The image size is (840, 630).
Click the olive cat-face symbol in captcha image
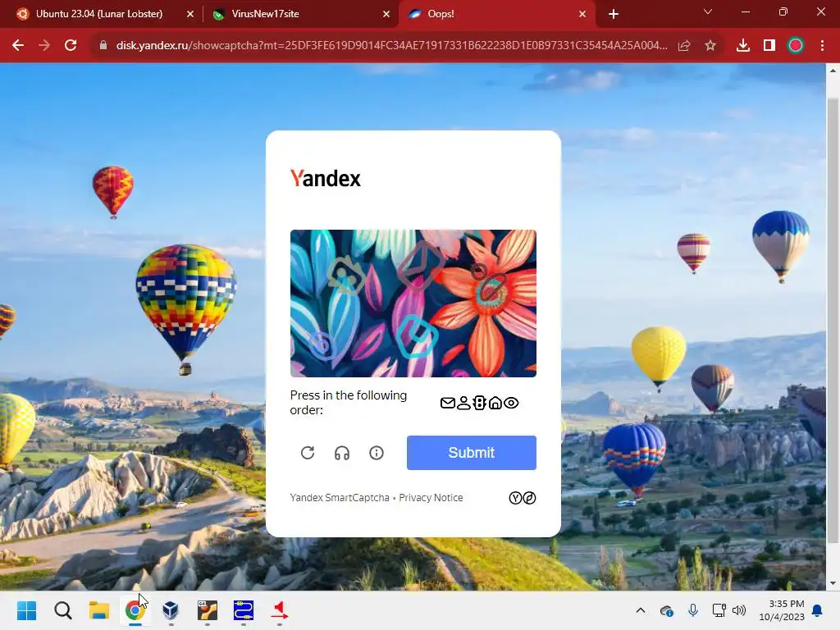(346, 276)
